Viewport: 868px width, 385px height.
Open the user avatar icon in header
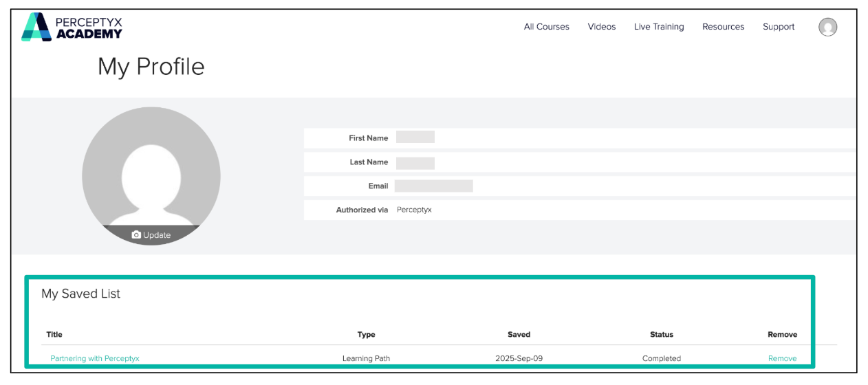pyautogui.click(x=827, y=27)
